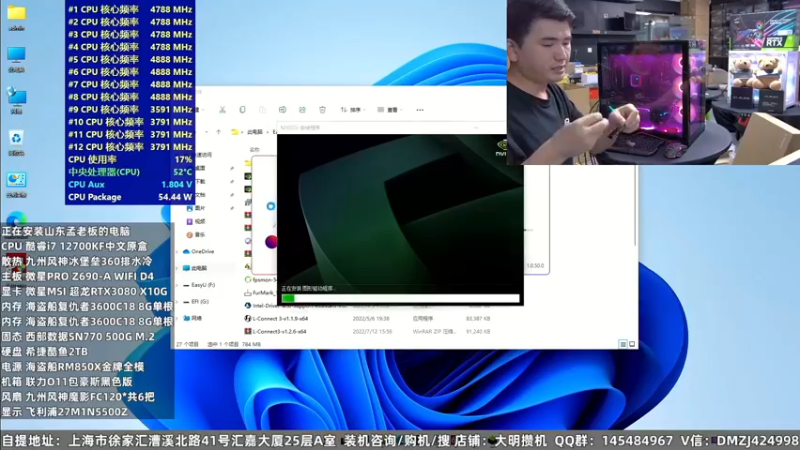Select Videos (视频) in the Explorer sidebar
This screenshot has height=450, width=800.
pyautogui.click(x=196, y=221)
